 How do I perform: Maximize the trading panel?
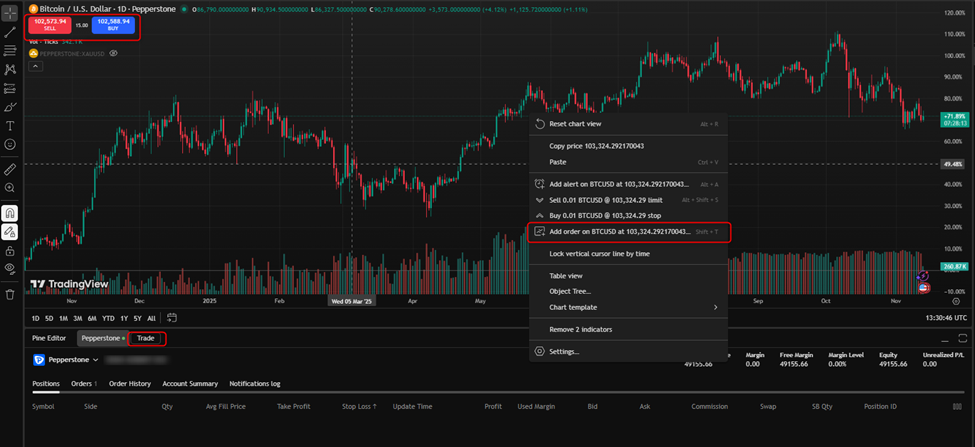(963, 338)
